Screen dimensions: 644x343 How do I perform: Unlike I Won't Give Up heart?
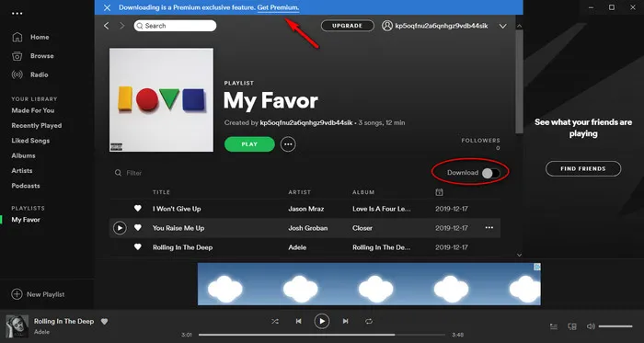(138, 209)
